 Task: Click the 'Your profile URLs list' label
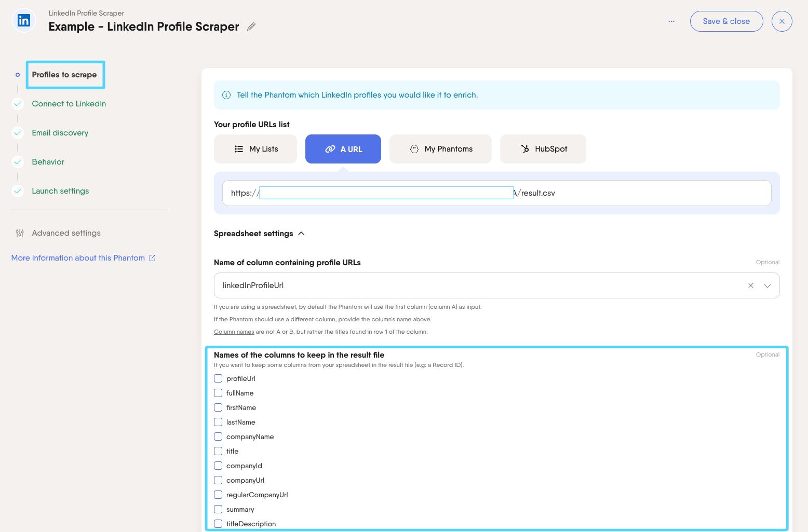point(252,125)
